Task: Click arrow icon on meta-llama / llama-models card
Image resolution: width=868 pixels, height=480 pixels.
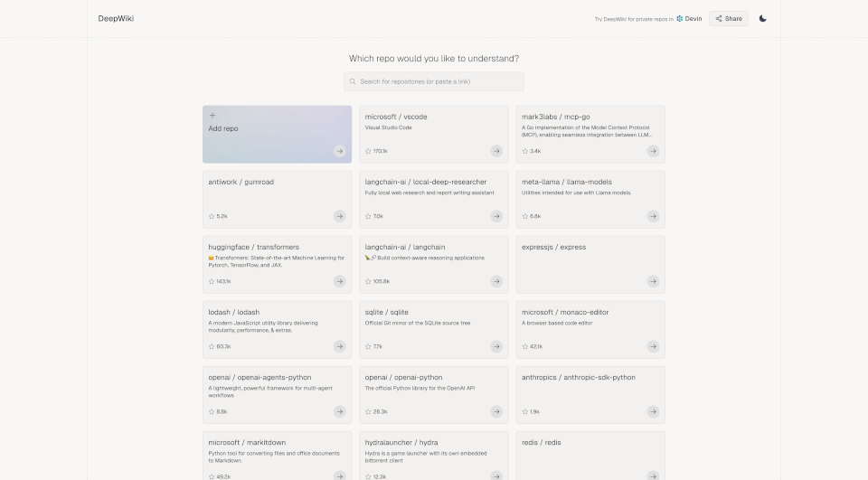Action: point(653,216)
